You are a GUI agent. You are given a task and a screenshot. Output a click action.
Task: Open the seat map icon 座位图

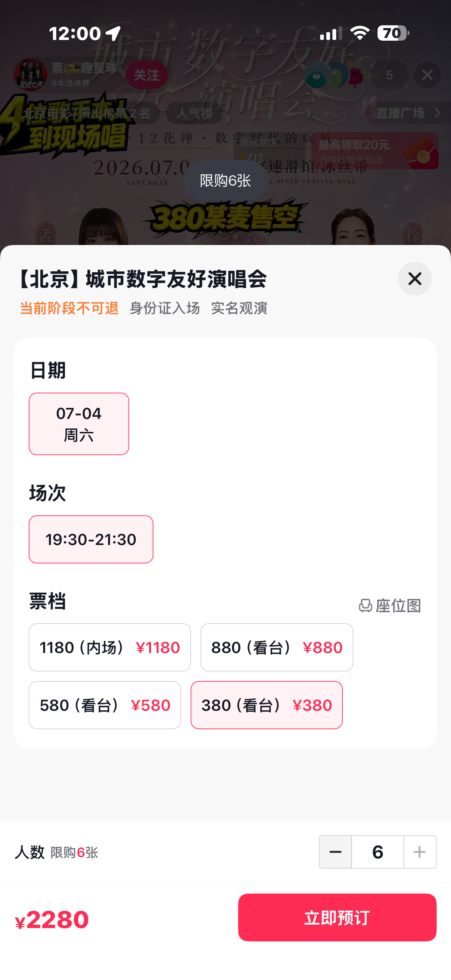pos(390,605)
